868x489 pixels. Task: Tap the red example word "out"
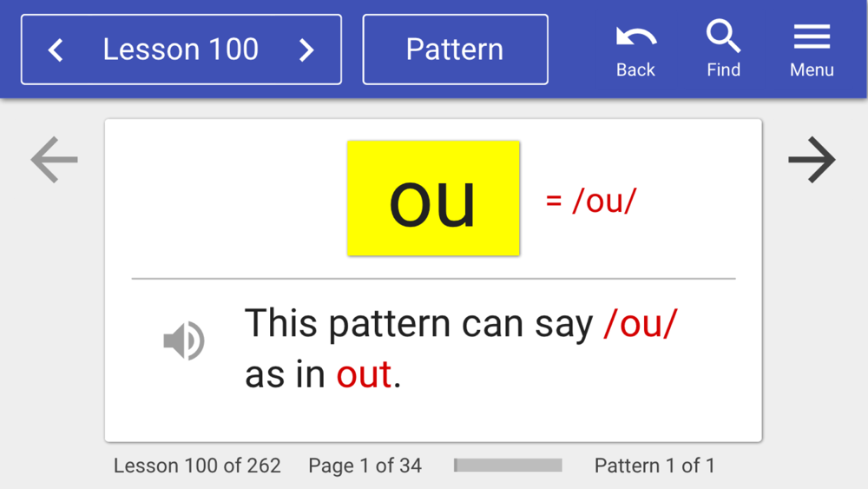pyautogui.click(x=364, y=375)
